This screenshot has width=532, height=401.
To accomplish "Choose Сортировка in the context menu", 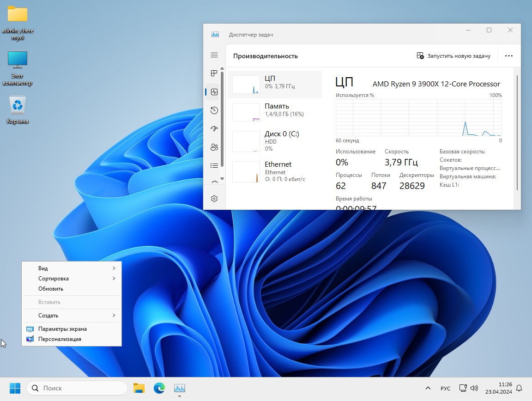I will click(x=72, y=279).
